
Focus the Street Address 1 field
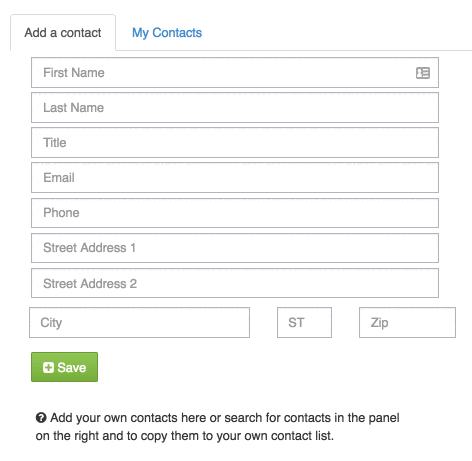(235, 248)
